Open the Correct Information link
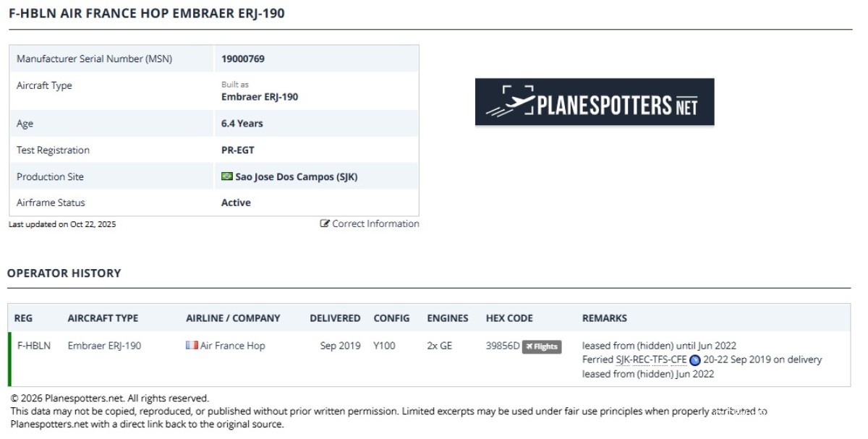This screenshot has width=868, height=439. point(375,223)
